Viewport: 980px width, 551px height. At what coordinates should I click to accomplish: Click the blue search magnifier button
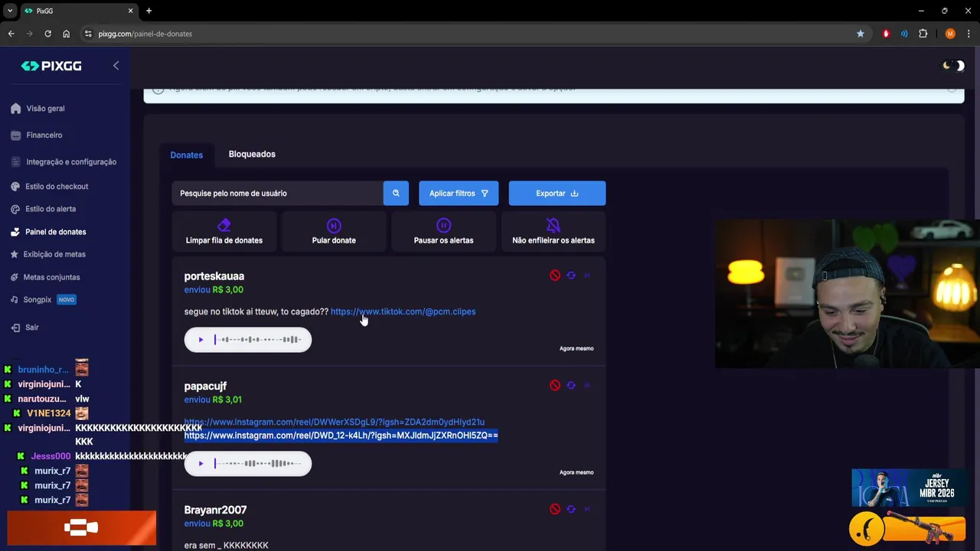396,194
